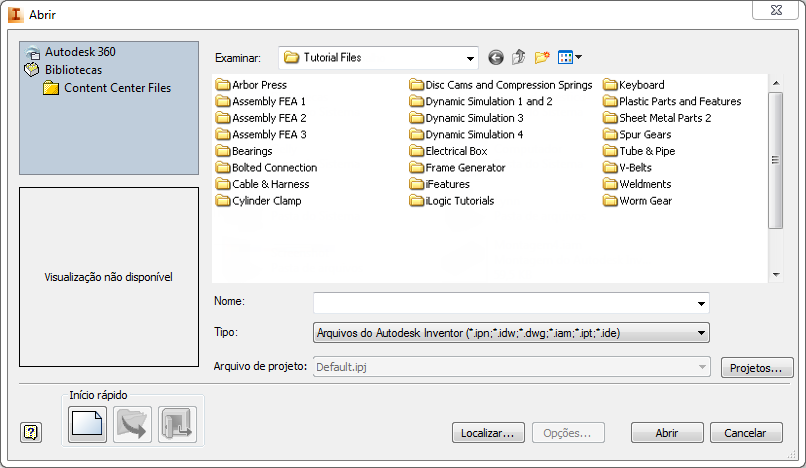Select the iLogic Tutorials folder
Viewport: 806px width, 468px height.
[x=452, y=201]
